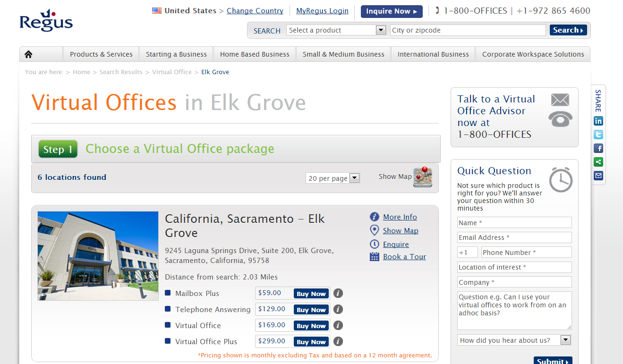Open Small & Medium Business menu

click(x=343, y=54)
